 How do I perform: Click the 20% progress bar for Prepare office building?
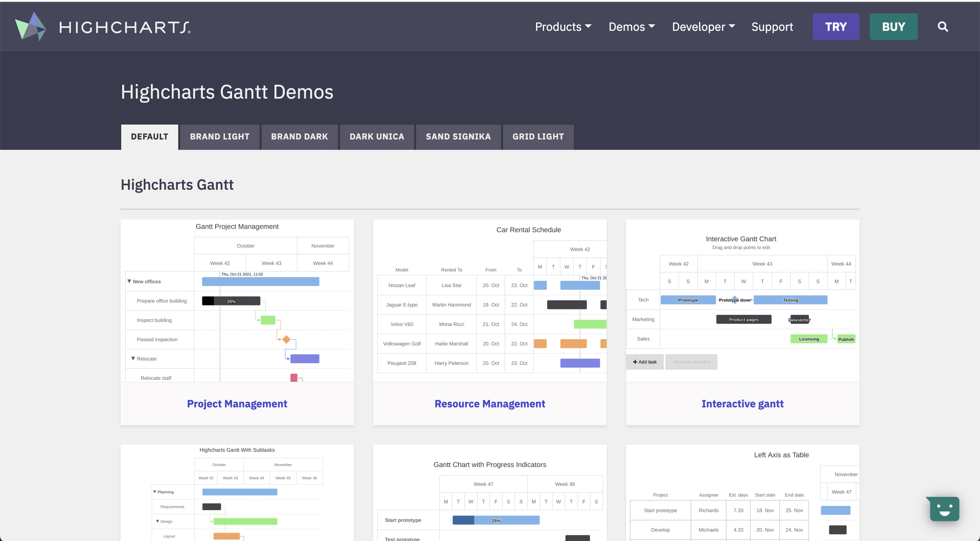click(231, 301)
